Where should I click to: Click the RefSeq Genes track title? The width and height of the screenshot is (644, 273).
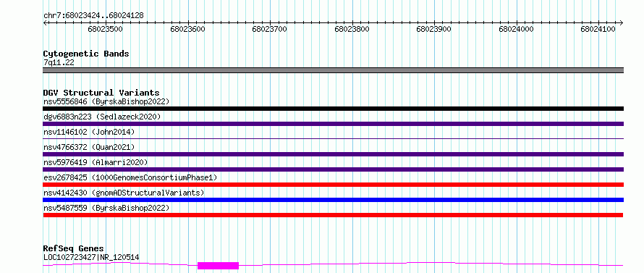pyautogui.click(x=74, y=249)
